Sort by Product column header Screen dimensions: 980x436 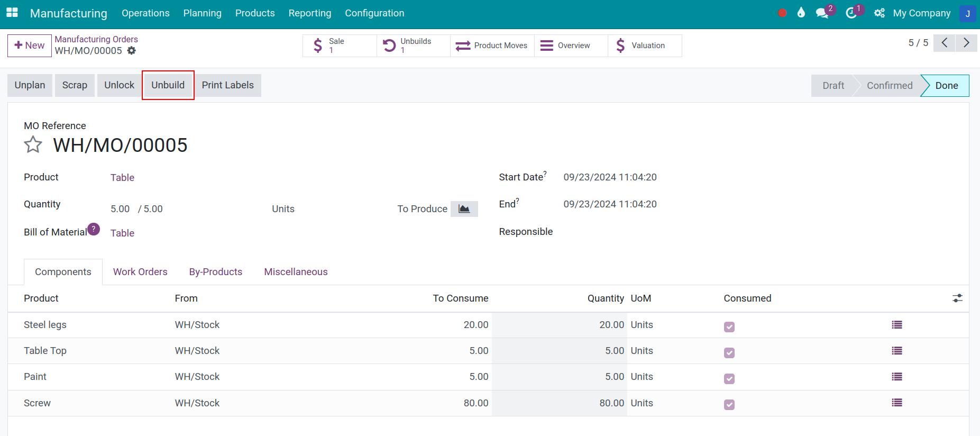[41, 298]
